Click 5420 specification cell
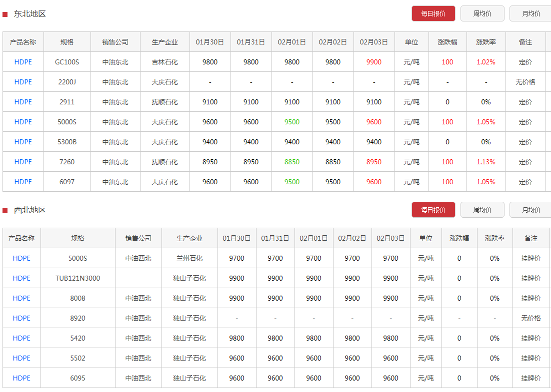 pos(77,338)
